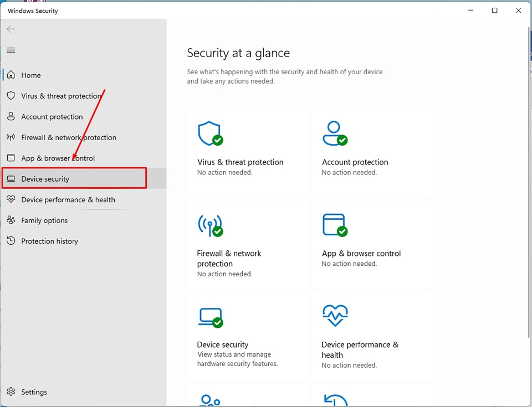Viewport: 532px width, 407px height.
Task: Click the Account protection person icon
Action: [x=335, y=132]
